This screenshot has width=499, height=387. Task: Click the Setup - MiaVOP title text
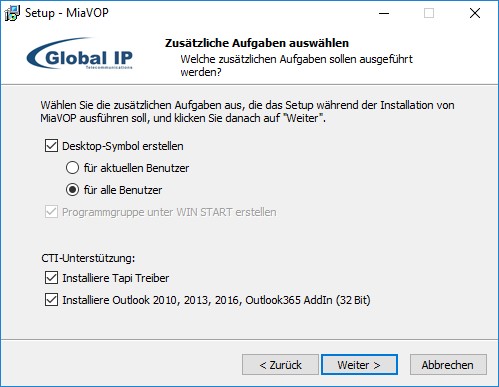click(67, 13)
